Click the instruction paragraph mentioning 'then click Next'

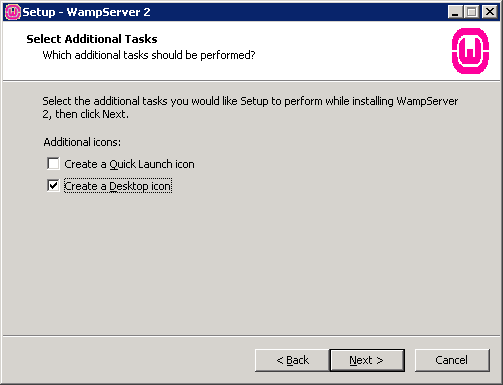pos(250,107)
